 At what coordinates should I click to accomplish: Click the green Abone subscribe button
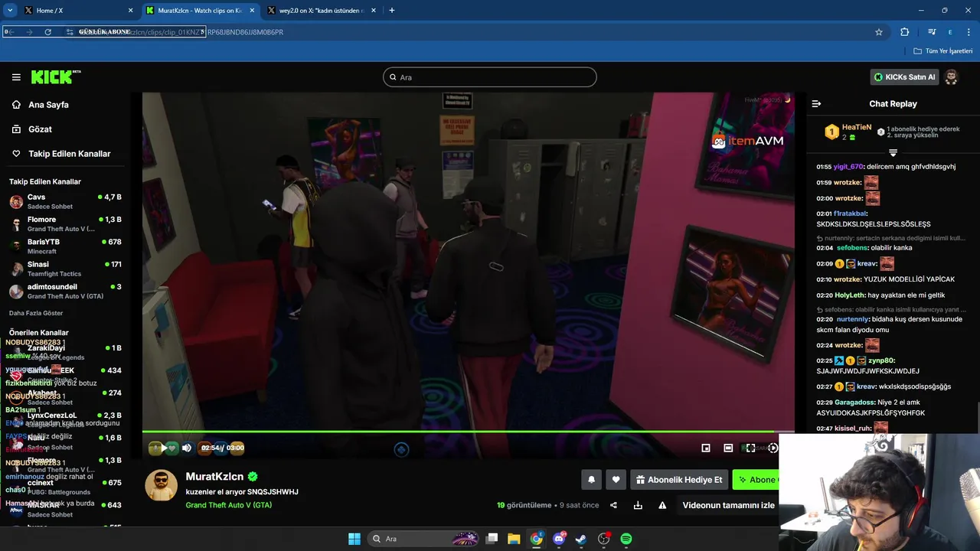(756, 480)
